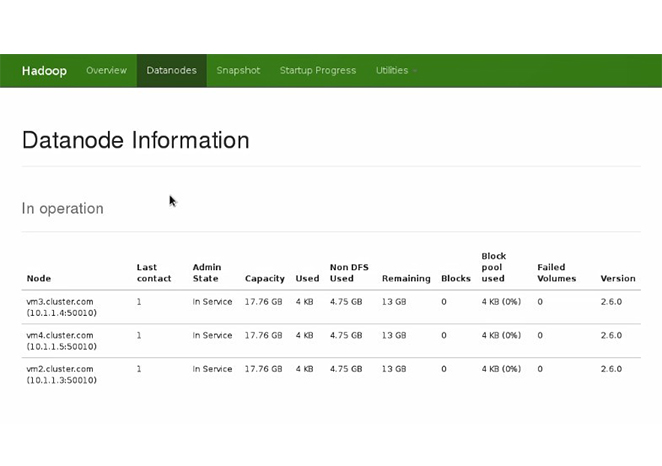Click the Hadoop brand link
This screenshot has height=466, width=662.
[44, 71]
